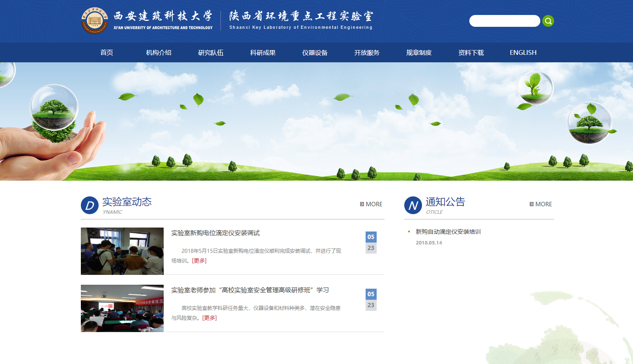Open the 开放服务 menu item
633x364 pixels.
367,52
